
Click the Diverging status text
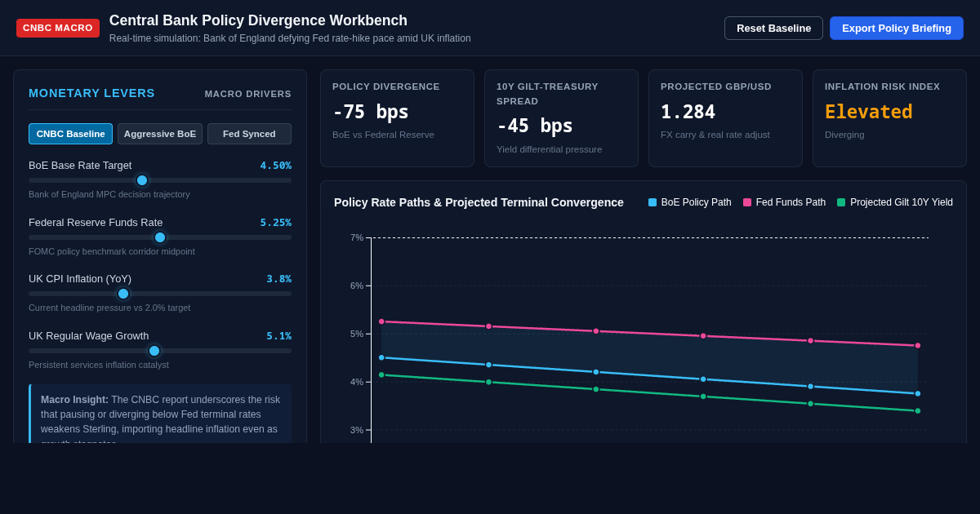(844, 135)
